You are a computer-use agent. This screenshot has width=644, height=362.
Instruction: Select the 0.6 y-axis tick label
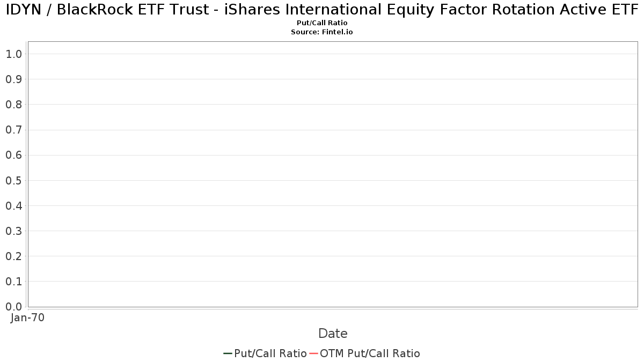tap(13, 156)
